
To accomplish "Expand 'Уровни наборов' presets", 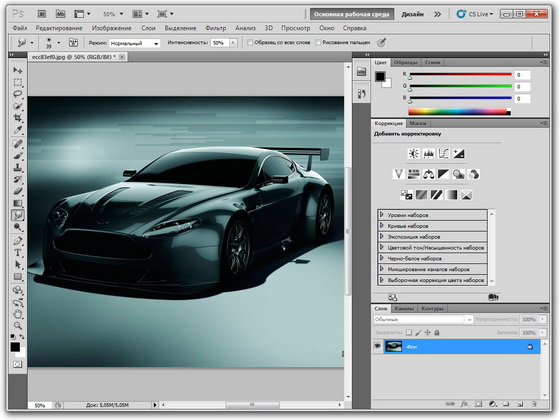I will click(381, 215).
